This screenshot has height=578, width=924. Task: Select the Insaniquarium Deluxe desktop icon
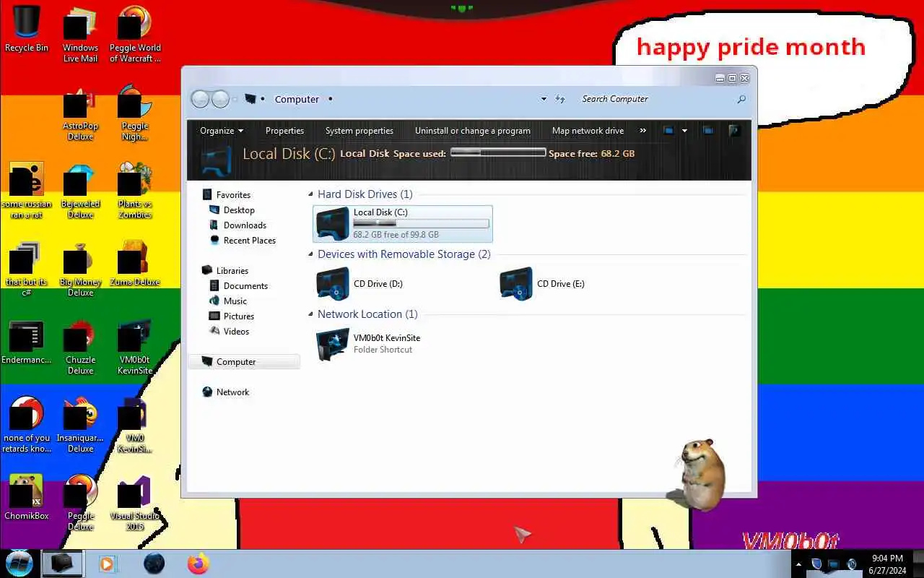tap(80, 425)
